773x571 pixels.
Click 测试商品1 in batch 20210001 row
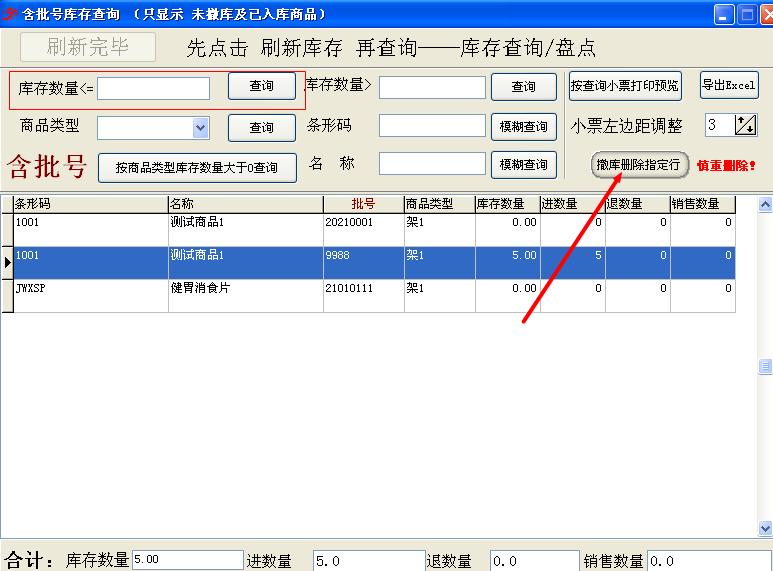pos(246,230)
